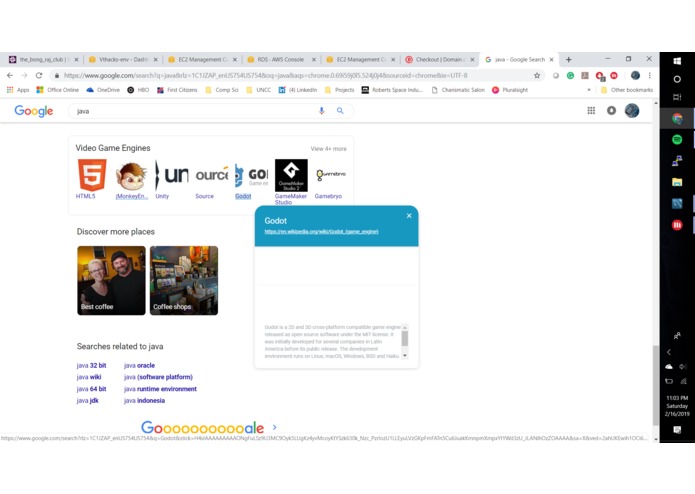695x494 pixels.
Task: Click the Google logo
Action: point(34,111)
